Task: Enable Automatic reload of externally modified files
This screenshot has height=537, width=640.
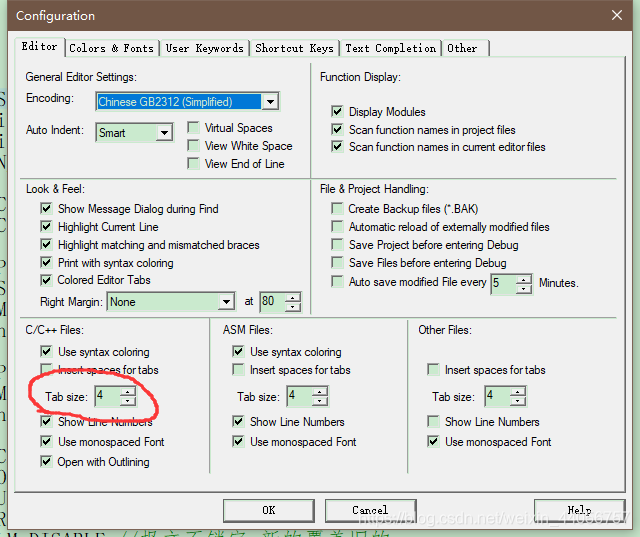Action: click(x=337, y=226)
